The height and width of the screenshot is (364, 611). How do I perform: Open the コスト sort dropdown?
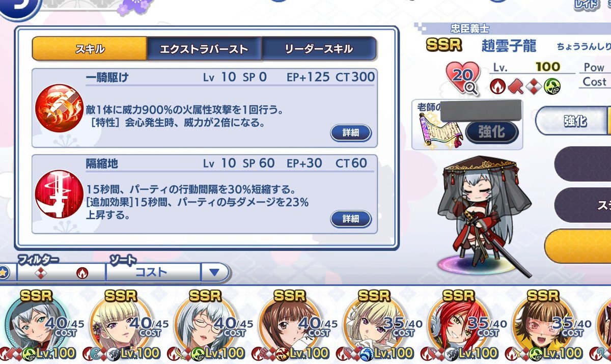(x=152, y=272)
